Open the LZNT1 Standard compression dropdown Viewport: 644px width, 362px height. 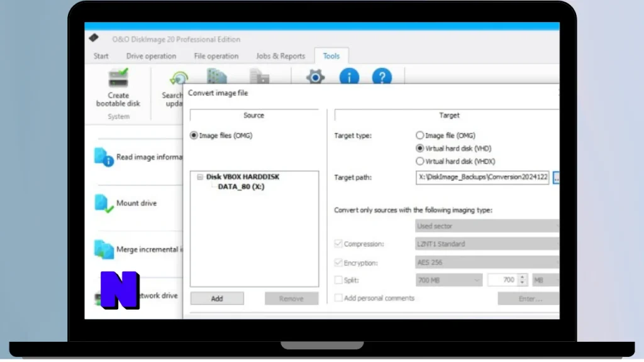[487, 244]
